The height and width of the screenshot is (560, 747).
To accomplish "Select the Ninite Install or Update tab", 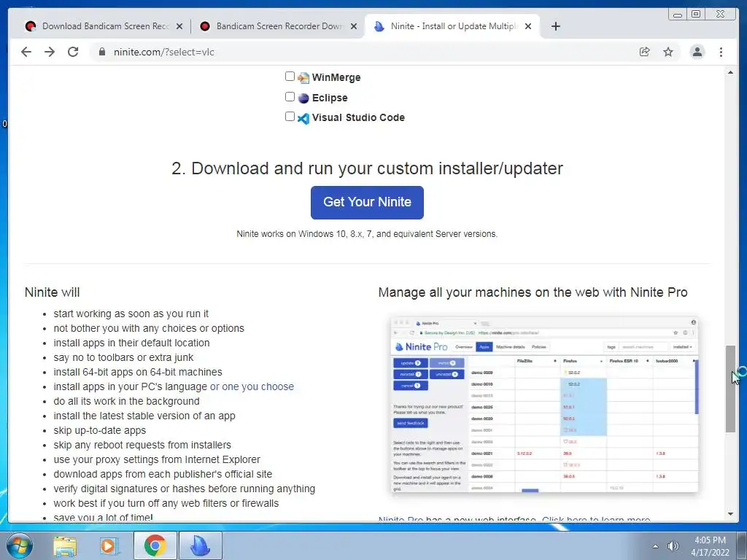I will [452, 26].
